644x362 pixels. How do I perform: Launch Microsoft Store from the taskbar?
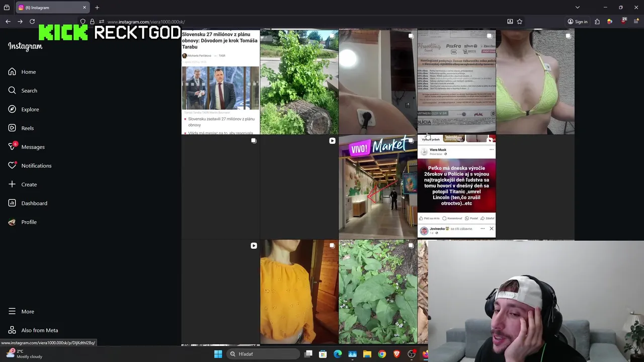[x=323, y=354]
